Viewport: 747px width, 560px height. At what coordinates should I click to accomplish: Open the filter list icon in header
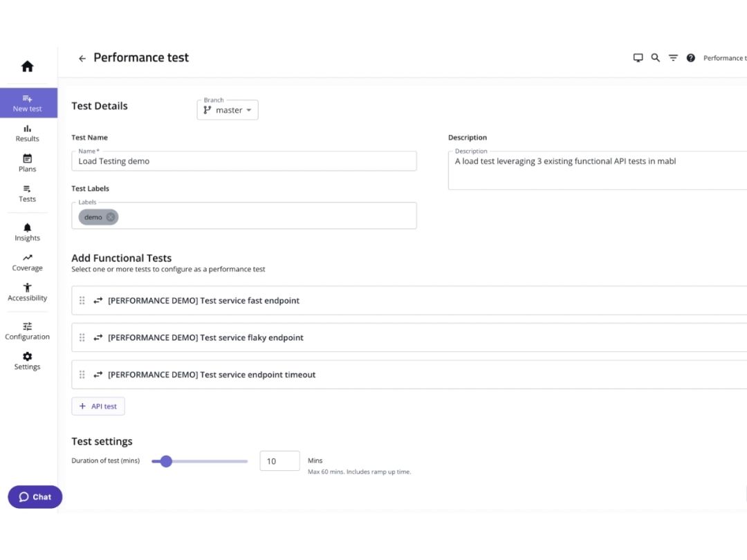pos(673,57)
